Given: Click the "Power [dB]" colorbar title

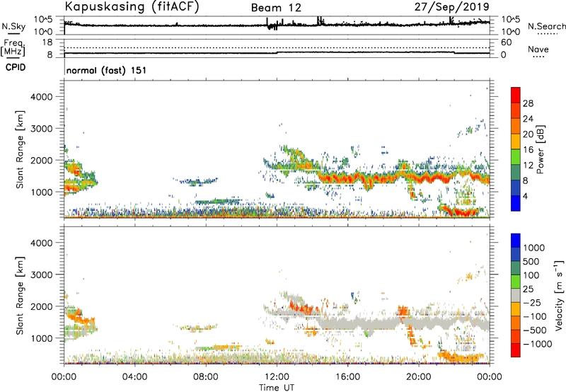Looking at the screenshot, I should point(540,149).
